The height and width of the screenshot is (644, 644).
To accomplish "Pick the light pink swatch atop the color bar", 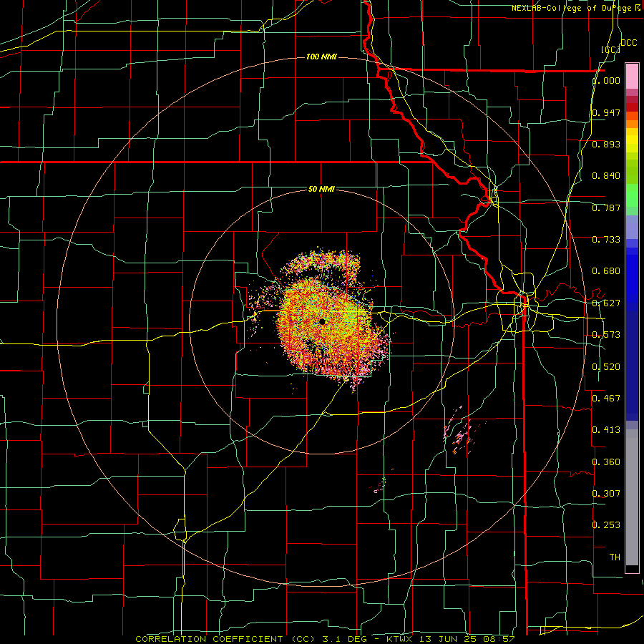I will 632,76.
